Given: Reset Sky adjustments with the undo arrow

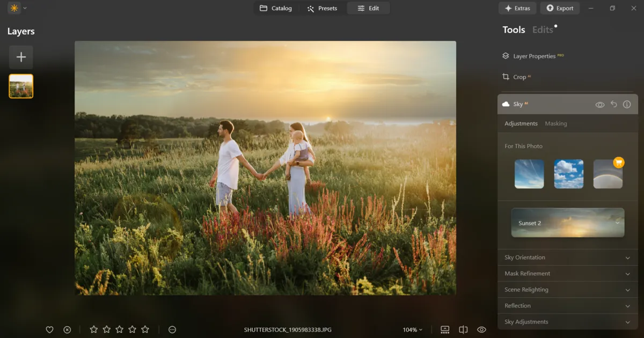Looking at the screenshot, I should (613, 104).
